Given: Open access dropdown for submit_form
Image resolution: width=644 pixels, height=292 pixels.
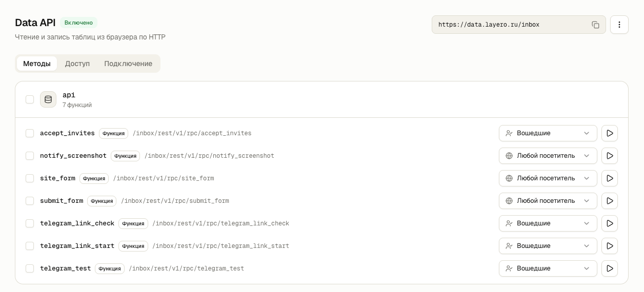Looking at the screenshot, I should pyautogui.click(x=548, y=201).
